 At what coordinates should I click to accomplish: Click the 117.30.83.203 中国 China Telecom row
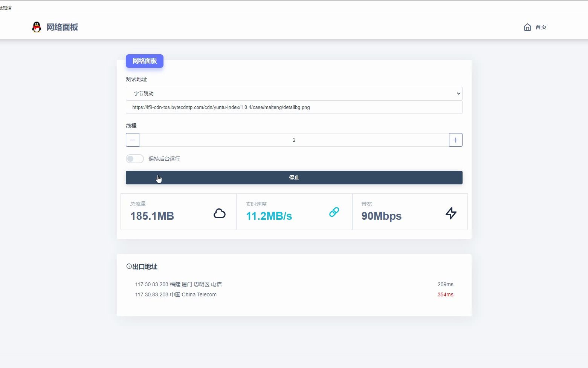point(294,294)
